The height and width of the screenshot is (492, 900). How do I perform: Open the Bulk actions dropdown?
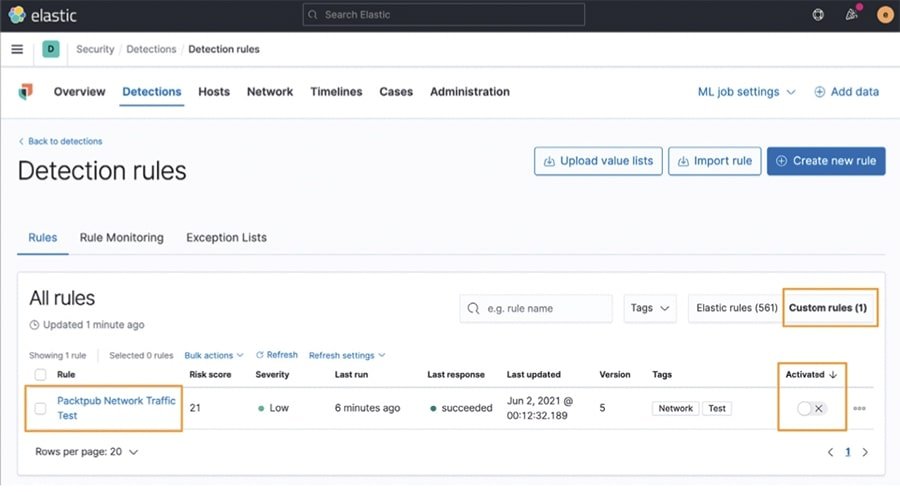coord(213,355)
